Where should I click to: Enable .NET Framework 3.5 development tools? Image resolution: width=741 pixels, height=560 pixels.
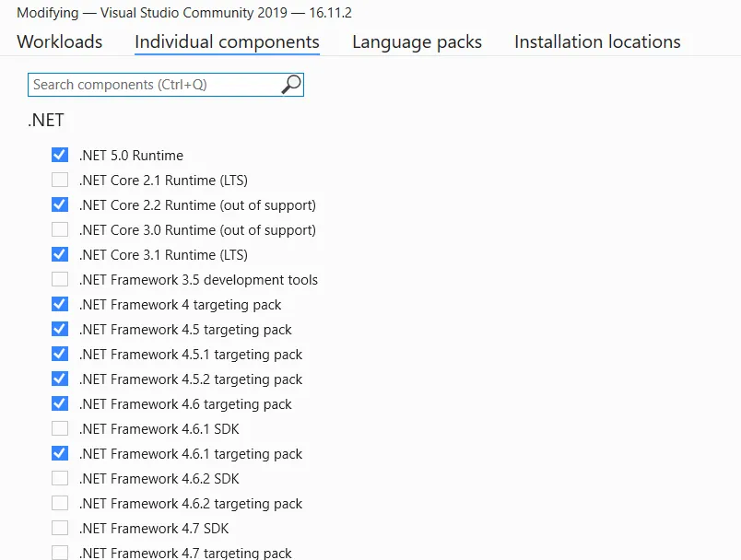pyautogui.click(x=60, y=279)
